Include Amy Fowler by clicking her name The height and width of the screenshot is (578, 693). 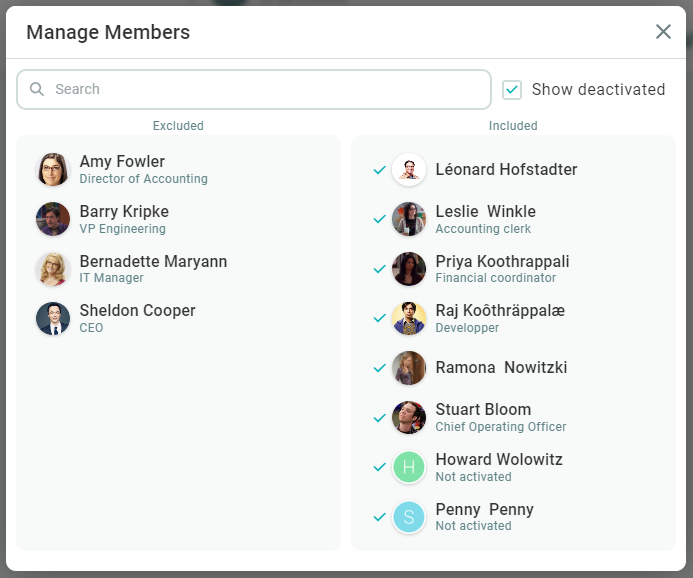[x=122, y=162]
